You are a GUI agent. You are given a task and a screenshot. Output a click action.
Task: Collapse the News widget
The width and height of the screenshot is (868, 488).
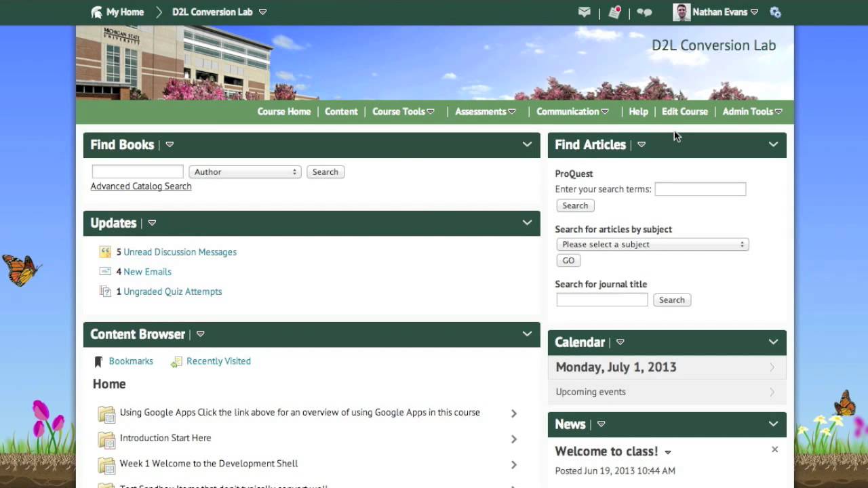pyautogui.click(x=773, y=424)
